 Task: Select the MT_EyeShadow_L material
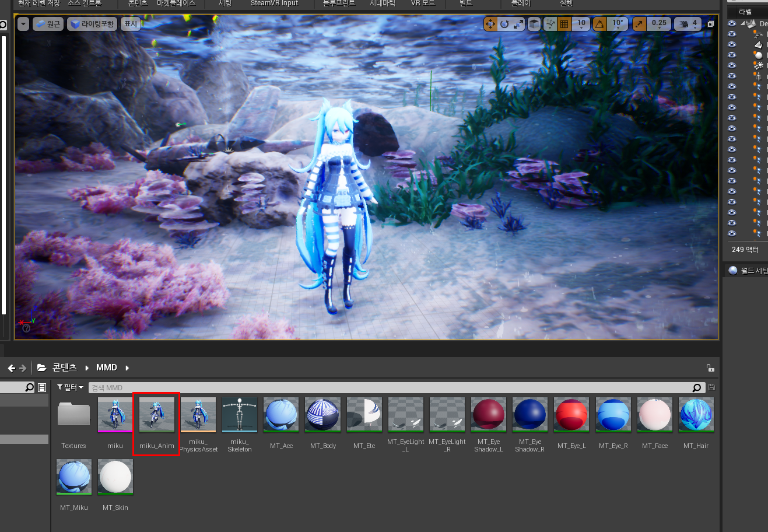click(x=489, y=424)
